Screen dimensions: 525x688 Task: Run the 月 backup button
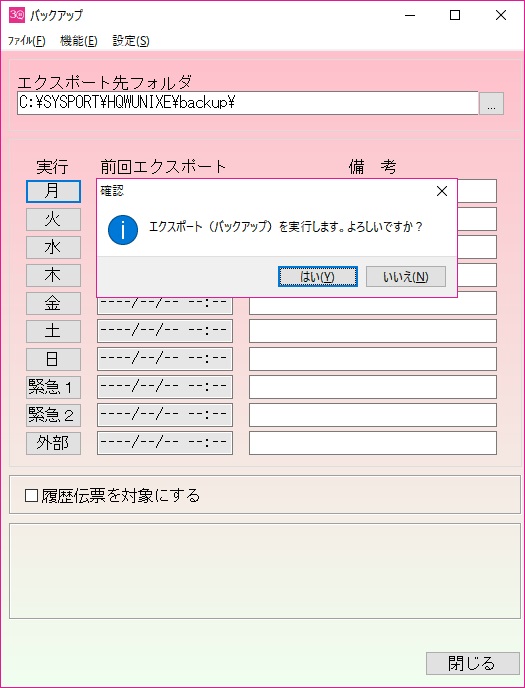53,191
